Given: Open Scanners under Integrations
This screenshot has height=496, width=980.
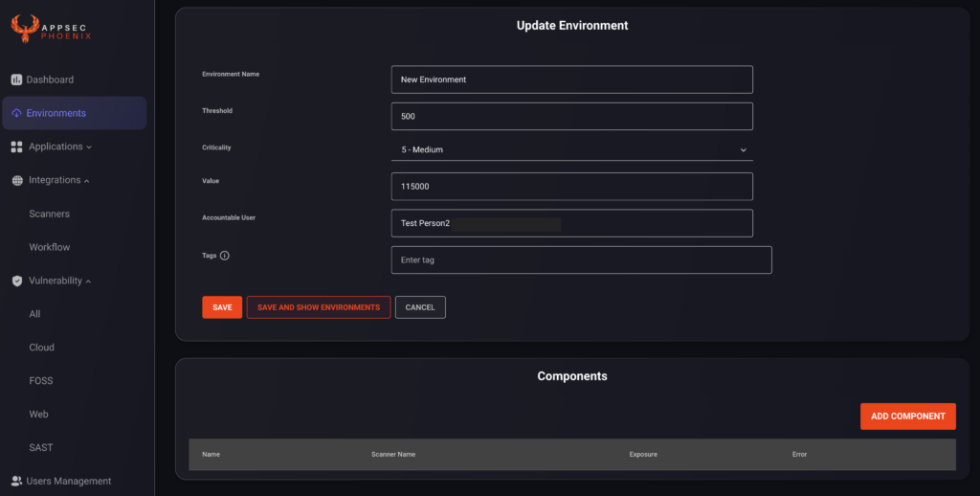Looking at the screenshot, I should click(x=50, y=214).
